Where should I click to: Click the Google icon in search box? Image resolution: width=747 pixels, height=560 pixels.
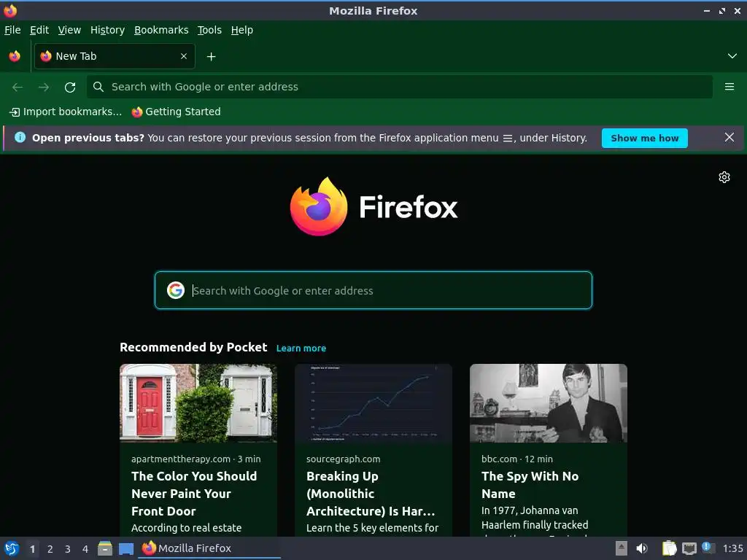click(176, 290)
